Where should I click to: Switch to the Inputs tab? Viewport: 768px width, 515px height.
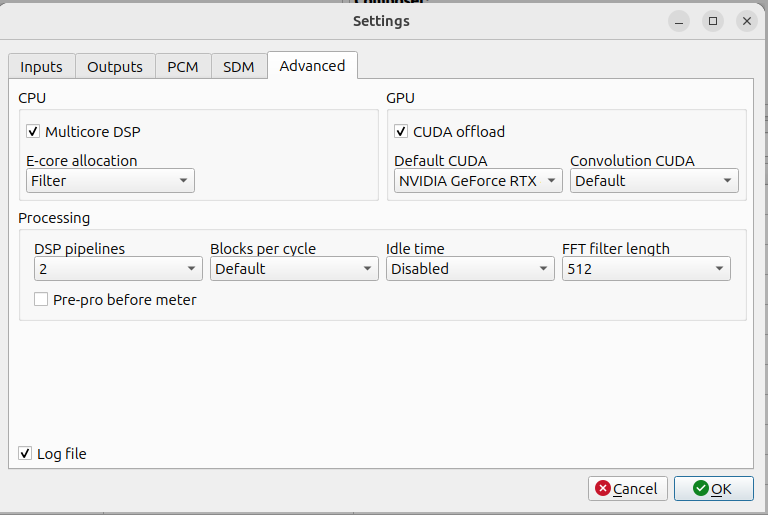(41, 67)
